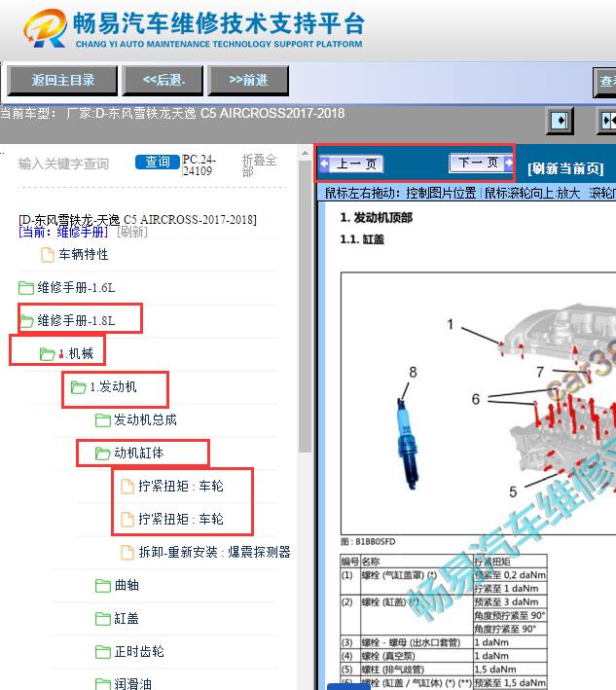This screenshot has height=690, width=616.
Task: Click the partially visible button at top right
Action: tap(605, 82)
